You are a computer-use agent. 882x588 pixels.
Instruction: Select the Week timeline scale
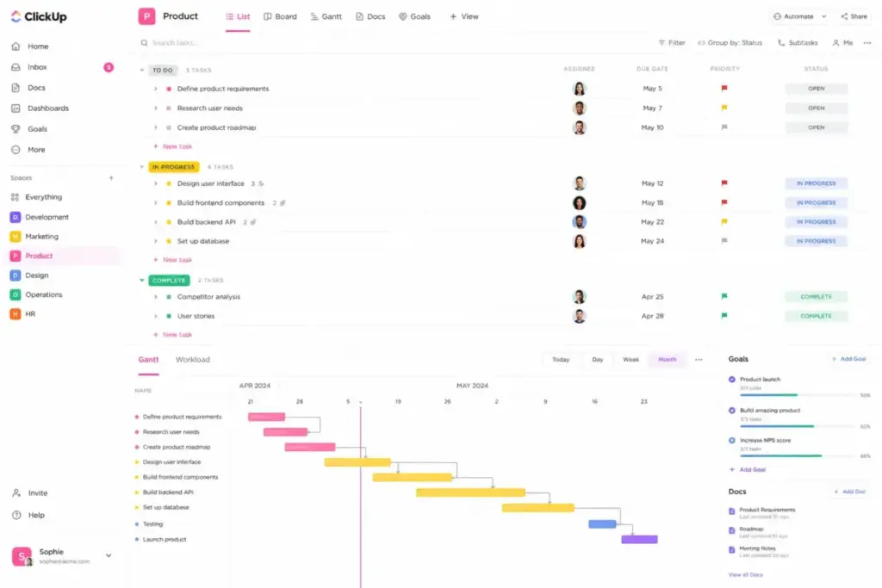click(630, 359)
